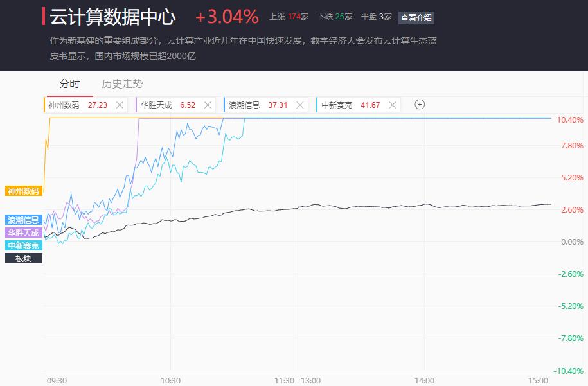Toggle the 中新赛克 cyan legend label

23,245
